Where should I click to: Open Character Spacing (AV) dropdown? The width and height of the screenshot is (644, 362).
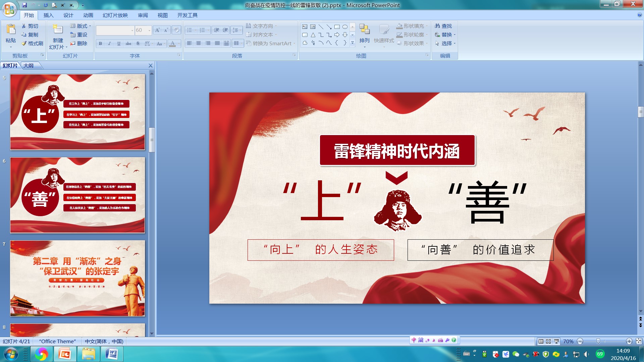tap(149, 43)
